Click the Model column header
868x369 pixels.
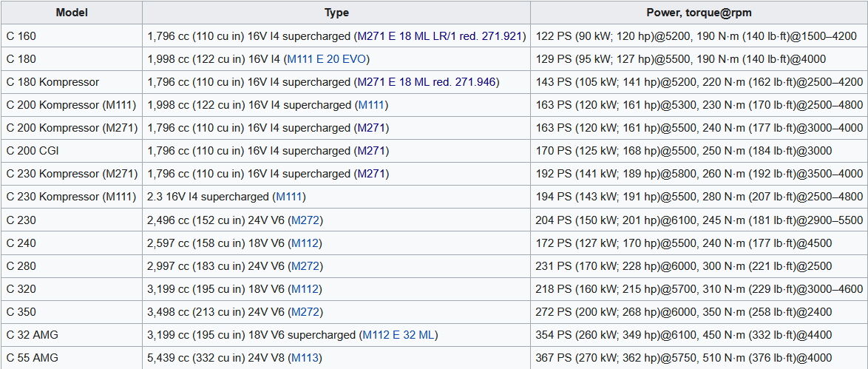72,13
